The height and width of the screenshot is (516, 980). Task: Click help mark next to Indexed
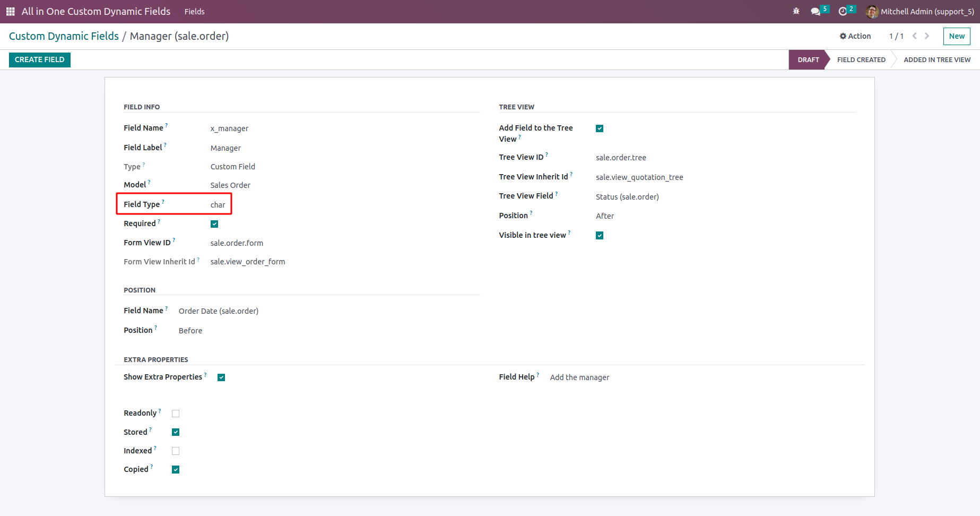coord(155,448)
